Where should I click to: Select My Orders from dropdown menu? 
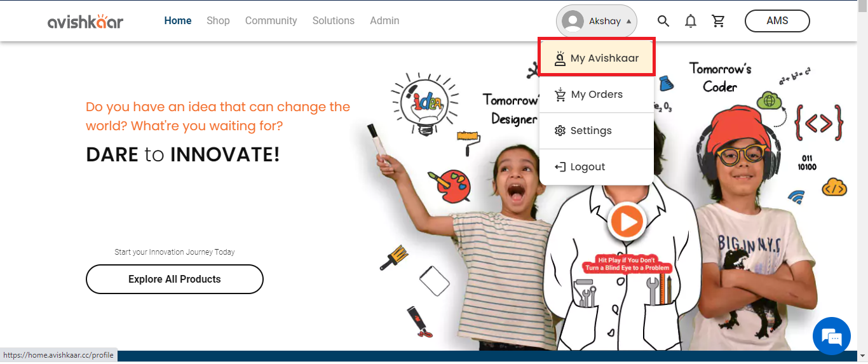[x=597, y=95]
